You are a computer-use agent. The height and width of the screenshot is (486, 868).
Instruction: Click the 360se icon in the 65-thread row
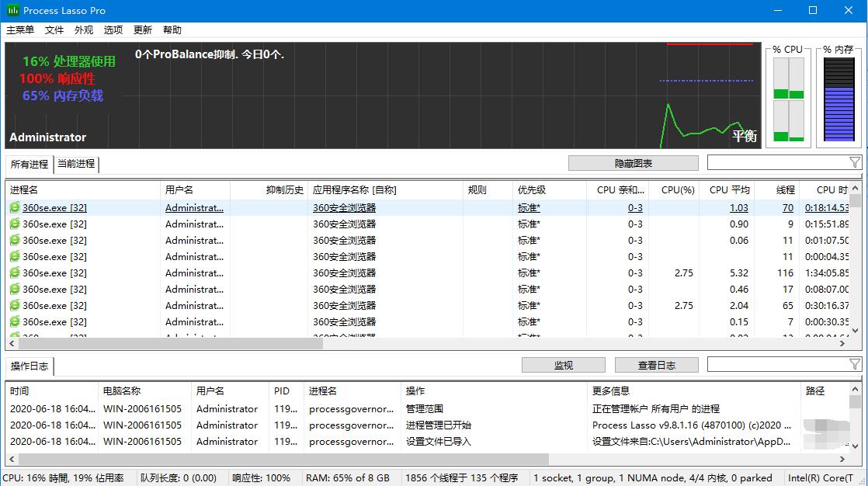[x=15, y=306]
